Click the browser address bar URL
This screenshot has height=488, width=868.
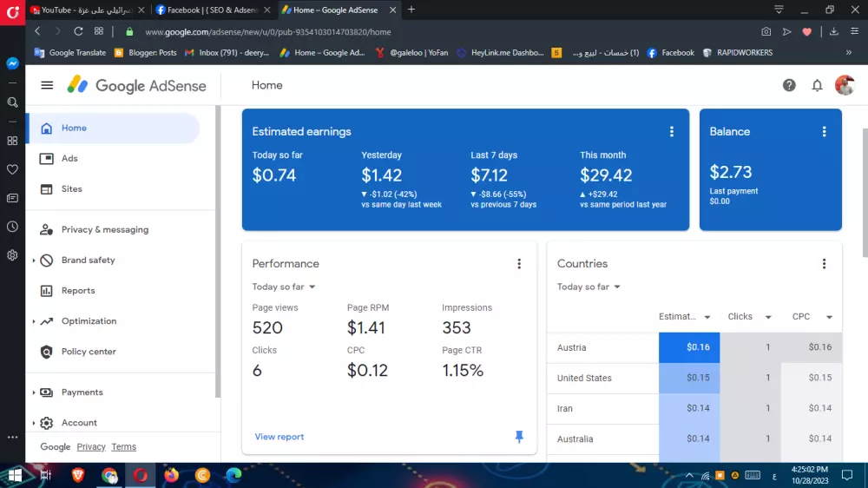click(267, 31)
